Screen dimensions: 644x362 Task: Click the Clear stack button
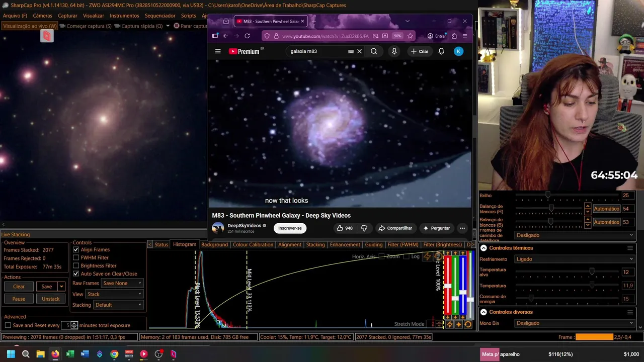pyautogui.click(x=19, y=287)
